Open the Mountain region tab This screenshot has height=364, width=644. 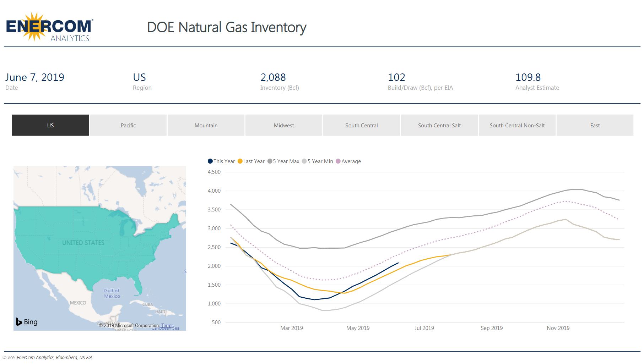[x=206, y=125]
